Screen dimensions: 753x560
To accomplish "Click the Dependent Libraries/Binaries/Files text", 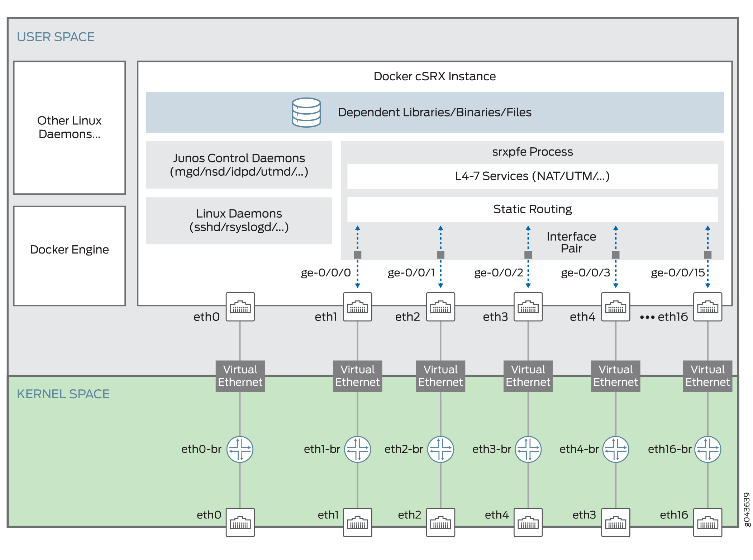I will (434, 112).
